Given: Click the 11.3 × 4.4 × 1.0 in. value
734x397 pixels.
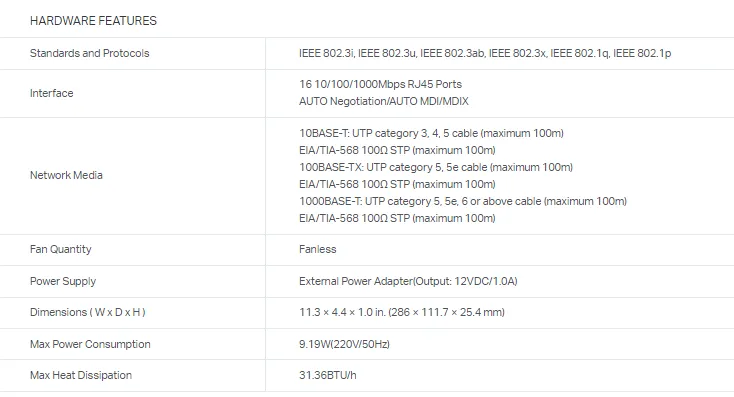Looking at the screenshot, I should point(402,312).
